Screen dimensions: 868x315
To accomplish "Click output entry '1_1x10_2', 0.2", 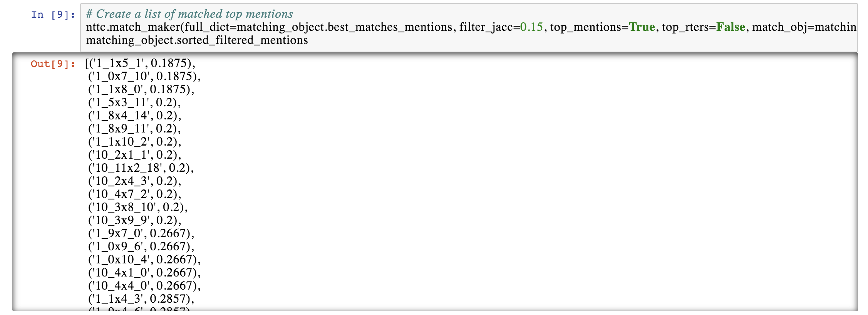I will coord(134,142).
